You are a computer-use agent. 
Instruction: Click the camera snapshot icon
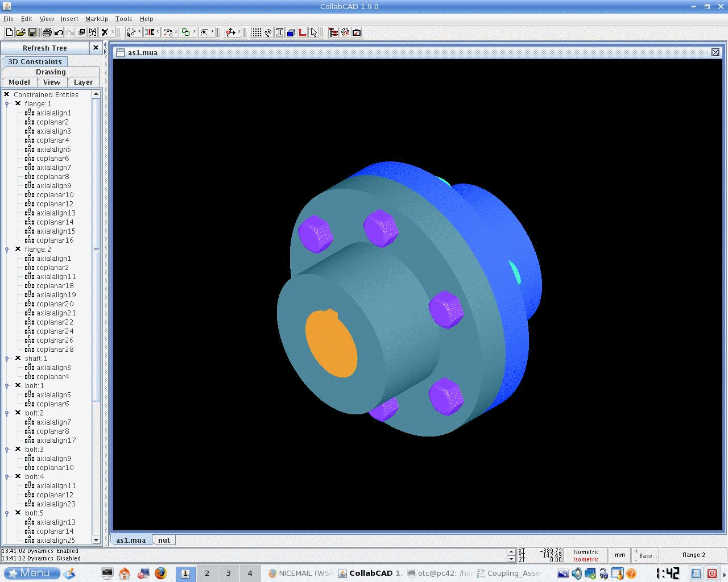(x=357, y=32)
